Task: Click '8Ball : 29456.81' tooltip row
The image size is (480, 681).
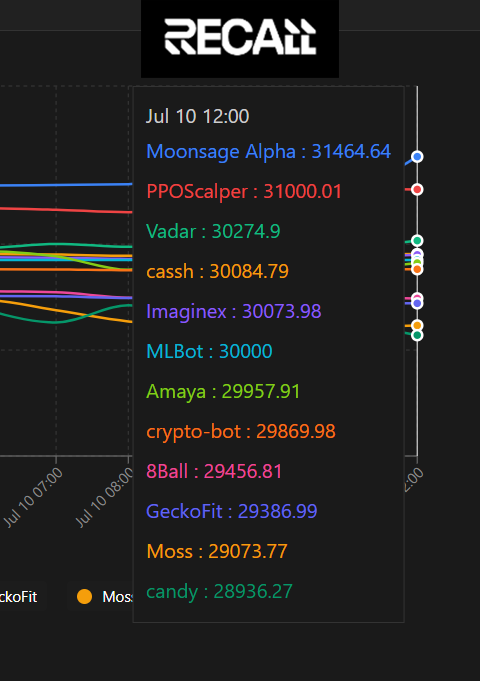Action: [214, 471]
